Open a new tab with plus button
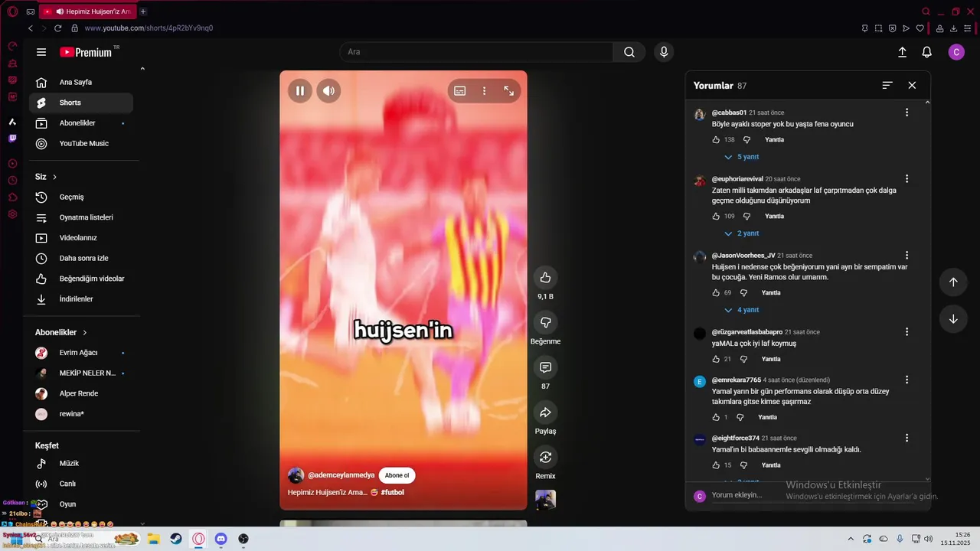Screen dimensions: 980x551 coord(143,11)
